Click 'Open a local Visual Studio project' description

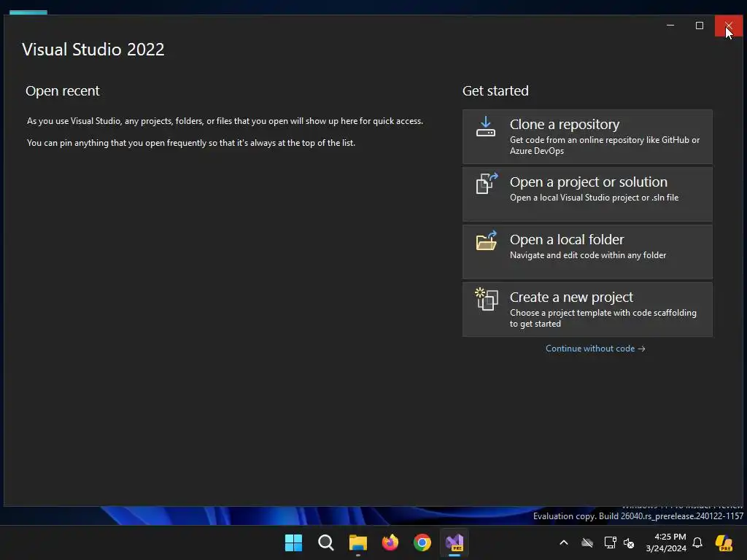coord(594,198)
